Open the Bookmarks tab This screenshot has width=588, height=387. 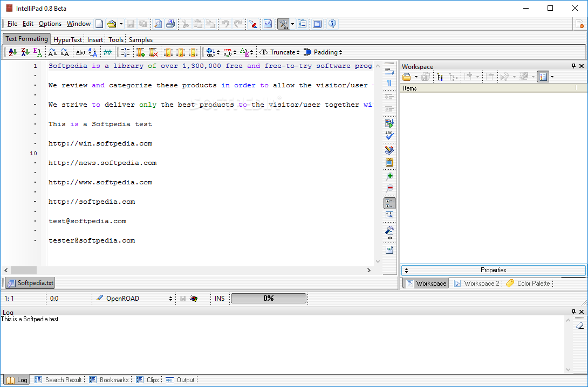(109, 380)
